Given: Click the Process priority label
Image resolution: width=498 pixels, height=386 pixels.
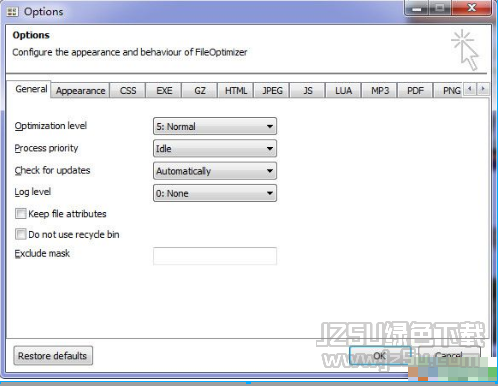Looking at the screenshot, I should [46, 148].
